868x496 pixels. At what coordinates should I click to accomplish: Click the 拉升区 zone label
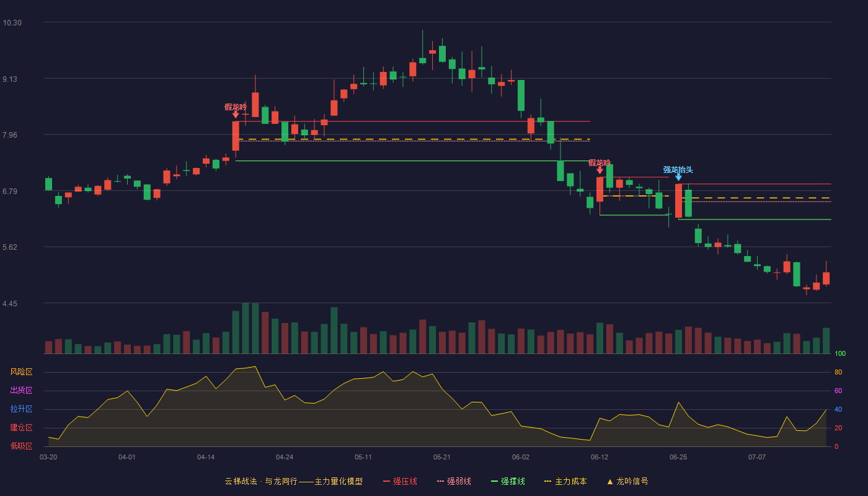pos(21,409)
